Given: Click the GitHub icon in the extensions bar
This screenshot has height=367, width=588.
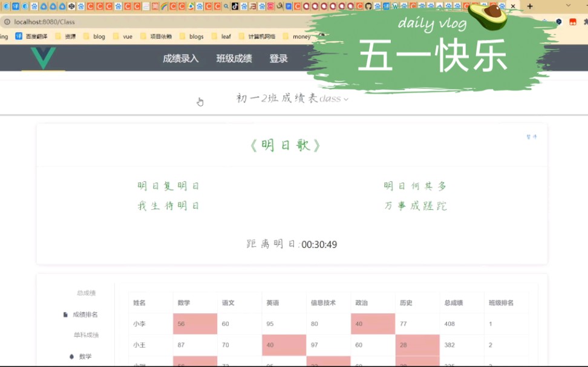Looking at the screenshot, I should tap(368, 7).
